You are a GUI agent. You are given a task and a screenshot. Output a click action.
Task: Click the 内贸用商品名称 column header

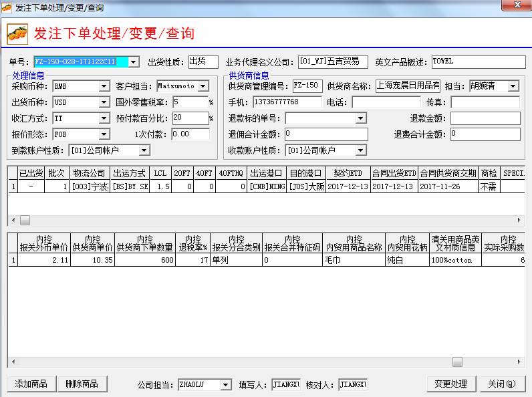pos(354,243)
